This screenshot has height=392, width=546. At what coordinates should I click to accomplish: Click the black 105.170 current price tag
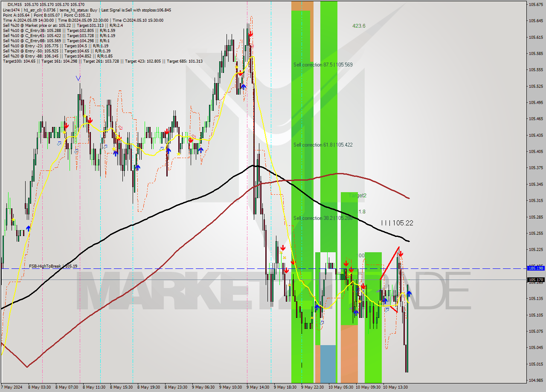(x=536, y=280)
